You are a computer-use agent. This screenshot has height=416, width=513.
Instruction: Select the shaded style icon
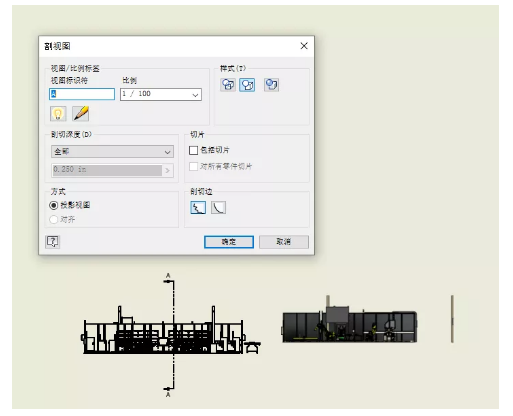(x=271, y=85)
